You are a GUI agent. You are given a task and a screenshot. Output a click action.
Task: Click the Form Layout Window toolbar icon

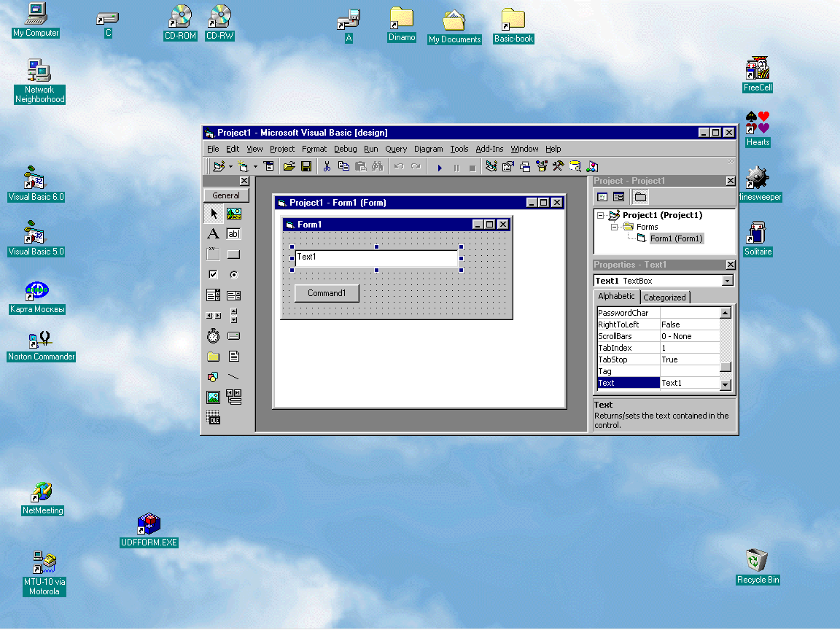(x=525, y=166)
